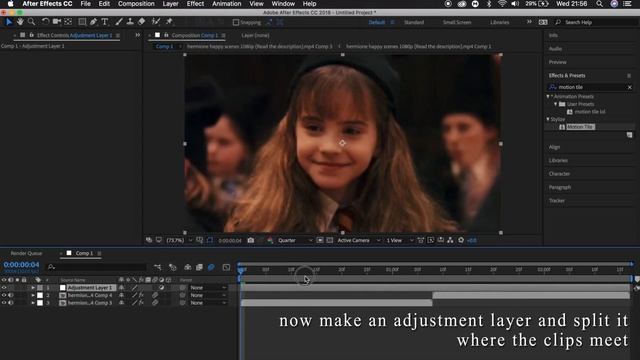Image resolution: width=640 pixels, height=360 pixels.
Task: Toggle Draft 3D icon in timeline
Action: coord(173,267)
